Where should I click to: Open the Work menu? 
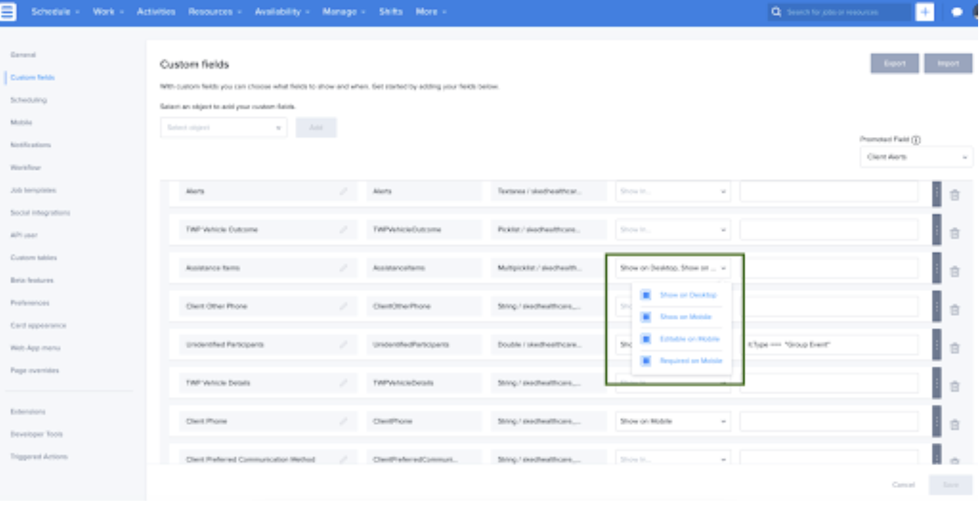(x=108, y=11)
